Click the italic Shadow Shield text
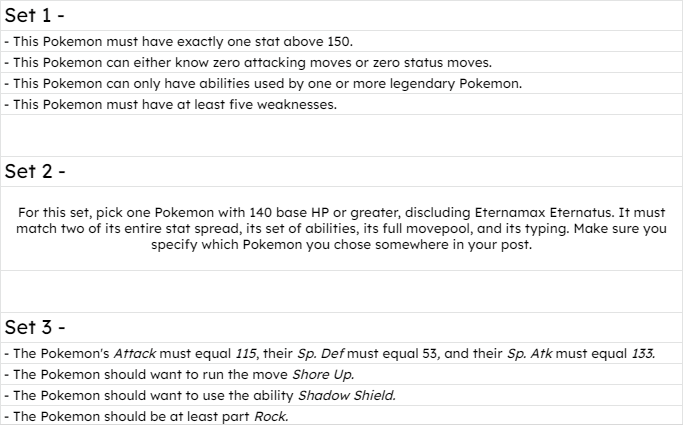The width and height of the screenshot is (683, 425). point(347,395)
